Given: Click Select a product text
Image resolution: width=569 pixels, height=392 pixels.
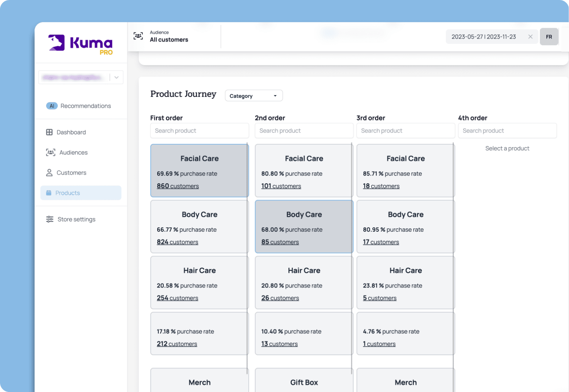Looking at the screenshot, I should [x=507, y=148].
